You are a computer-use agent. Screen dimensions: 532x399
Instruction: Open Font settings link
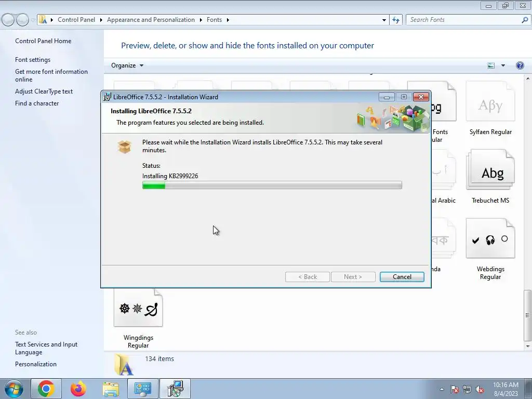33,59
